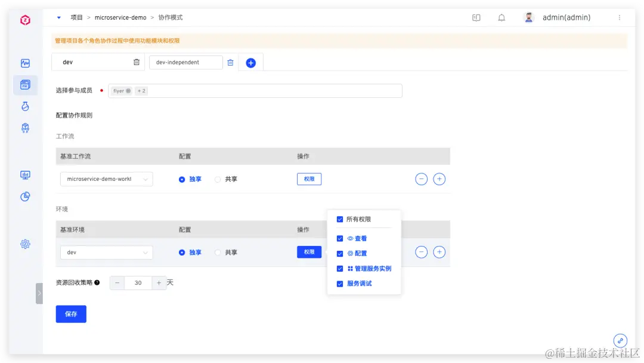The width and height of the screenshot is (644, 363).
Task: Open the pie chart statistics sidebar icon
Action: tap(25, 196)
